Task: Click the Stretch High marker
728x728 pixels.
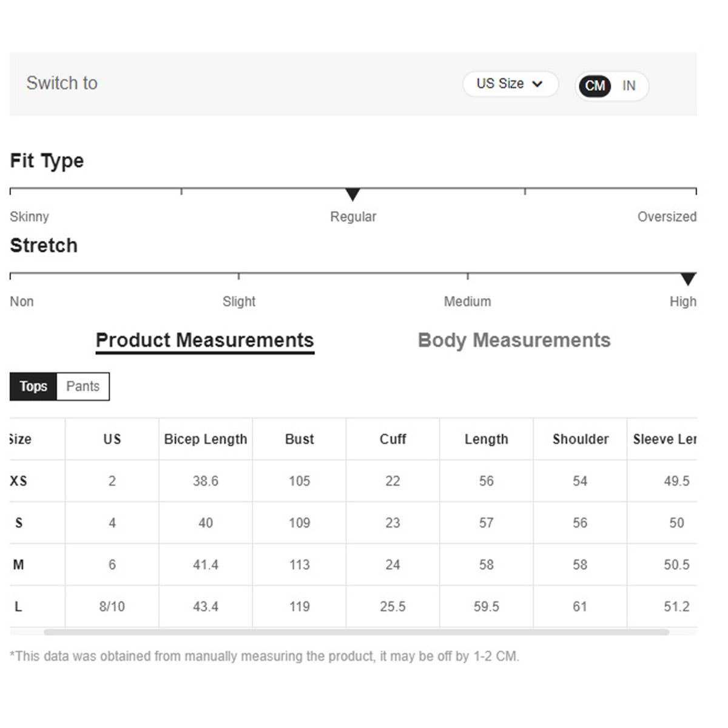Action: click(x=687, y=279)
